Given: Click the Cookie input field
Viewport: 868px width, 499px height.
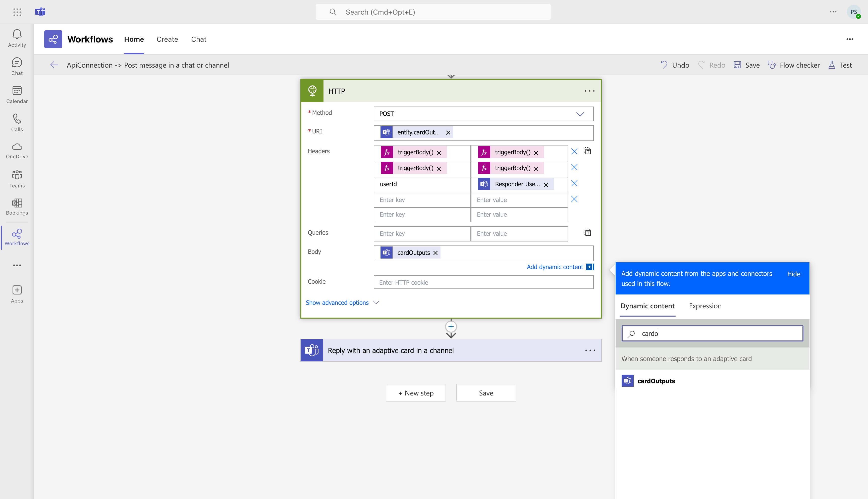Looking at the screenshot, I should point(483,282).
